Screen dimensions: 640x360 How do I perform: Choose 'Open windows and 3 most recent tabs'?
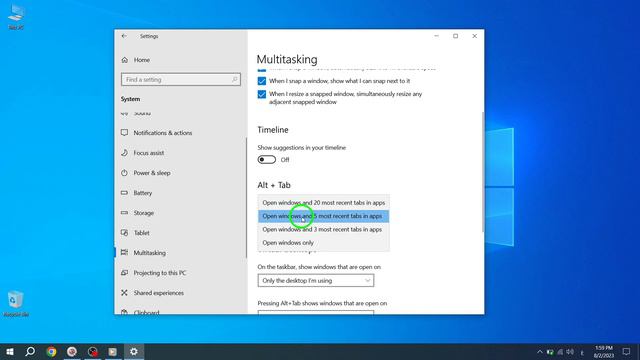click(x=323, y=229)
